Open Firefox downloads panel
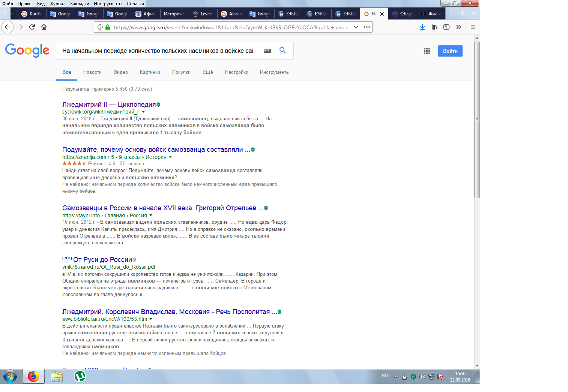The height and width of the screenshot is (392, 568). coord(422,27)
